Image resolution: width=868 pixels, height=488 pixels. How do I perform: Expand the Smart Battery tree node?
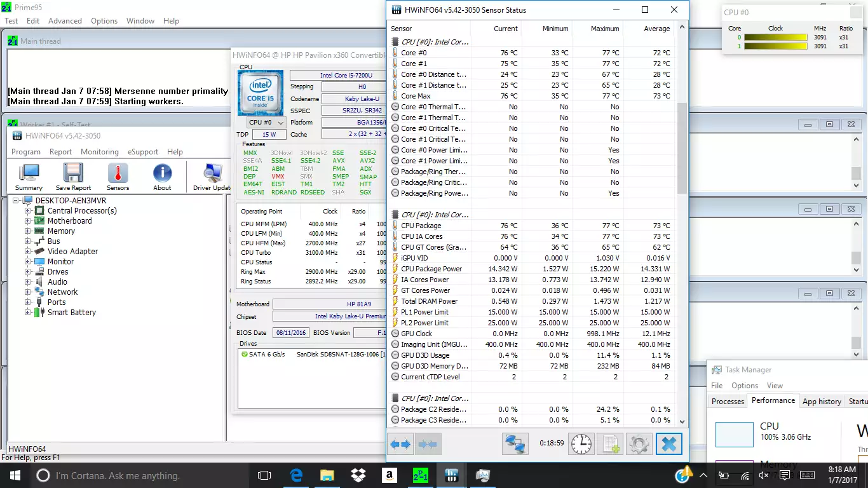[28, 313]
